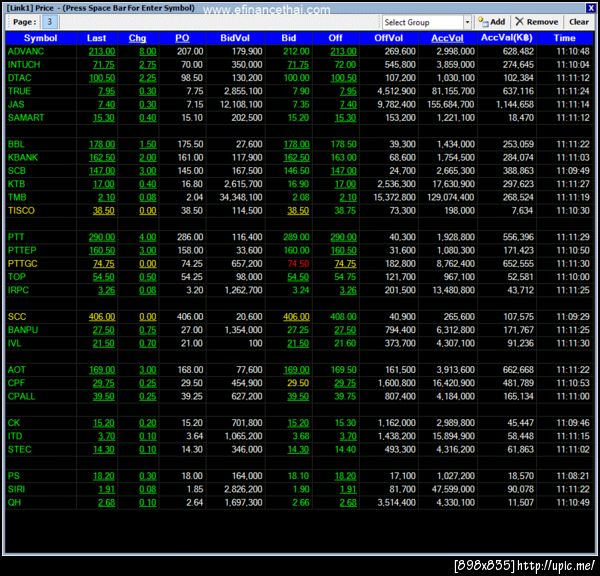Click the OffVol column header
The height and width of the screenshot is (576, 600).
coord(388,38)
